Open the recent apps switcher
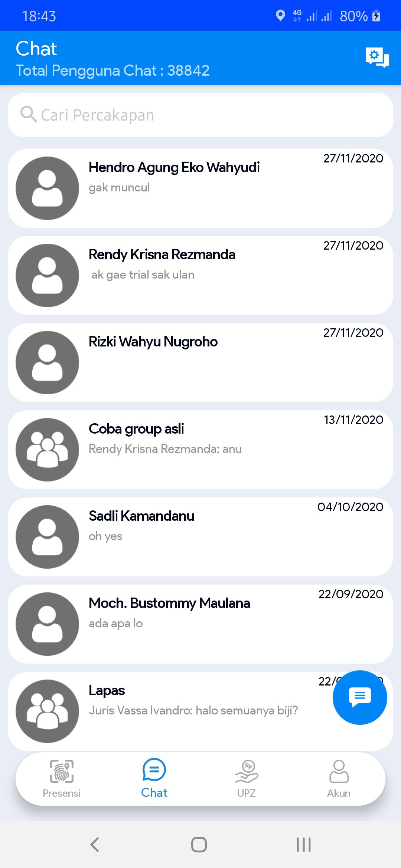This screenshot has height=868, width=401. (303, 845)
